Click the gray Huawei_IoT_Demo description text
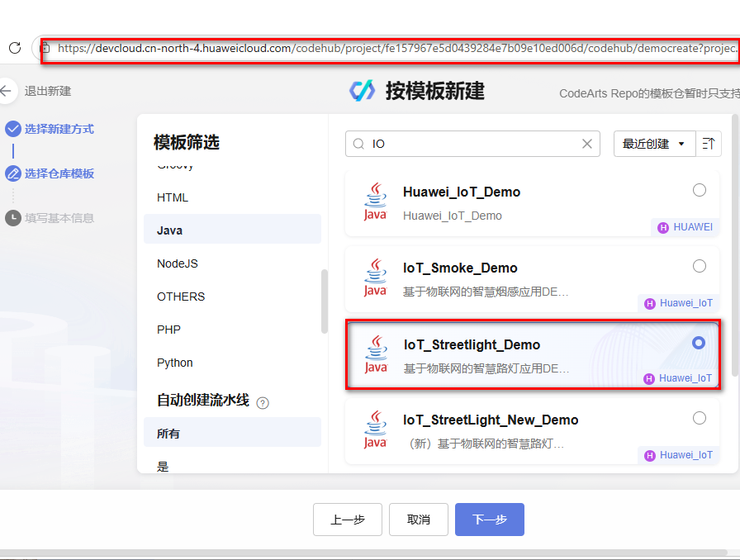 pyautogui.click(x=452, y=216)
